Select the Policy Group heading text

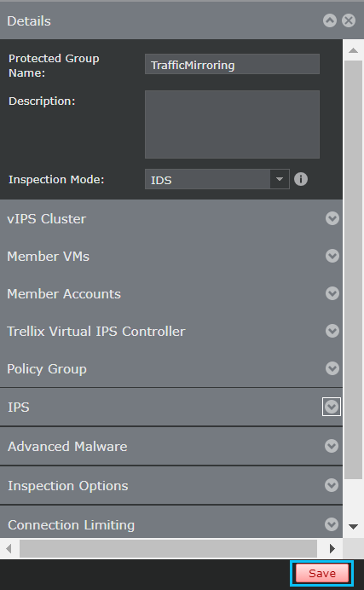click(x=47, y=369)
